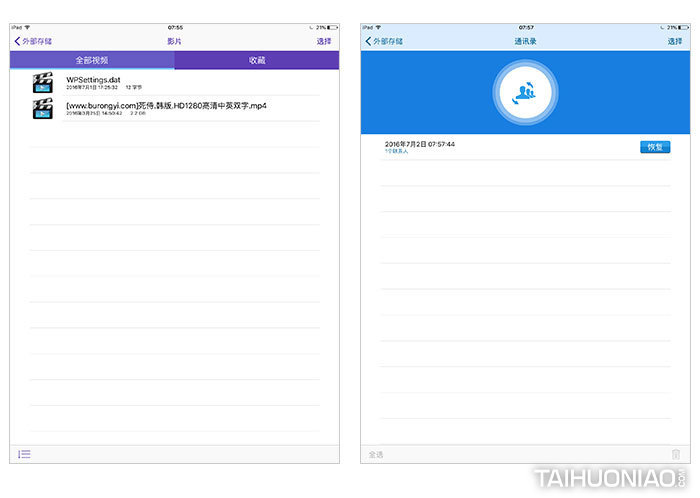Tap list view icon under video list
Viewport: 700px width, 498px height.
pos(24,454)
